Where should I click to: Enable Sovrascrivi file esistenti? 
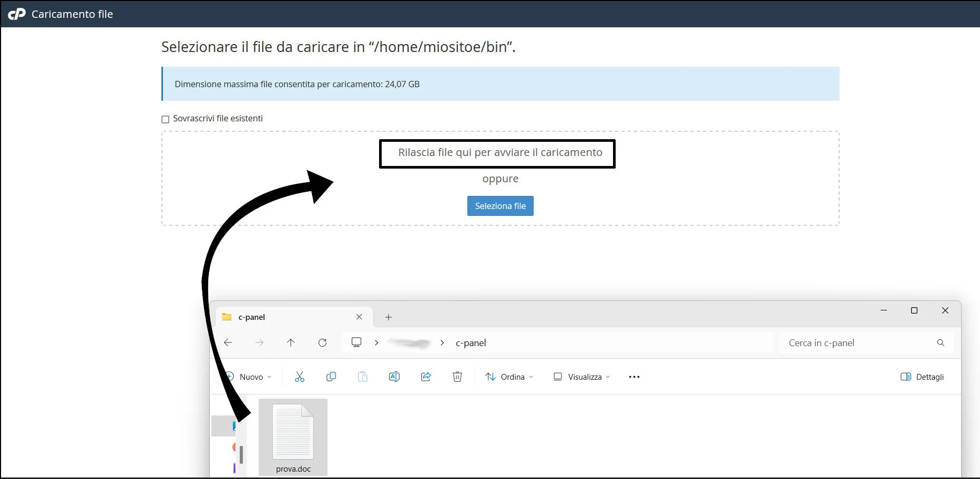pyautogui.click(x=166, y=119)
